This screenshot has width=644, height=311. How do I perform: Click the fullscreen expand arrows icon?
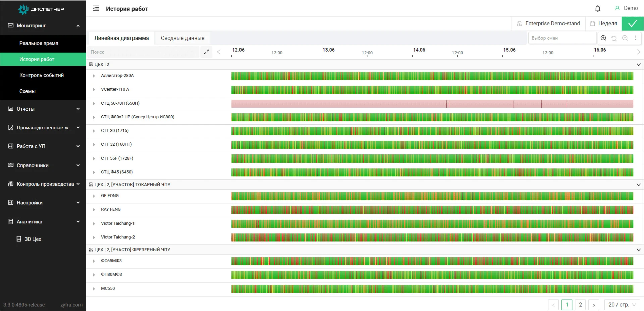[206, 52]
